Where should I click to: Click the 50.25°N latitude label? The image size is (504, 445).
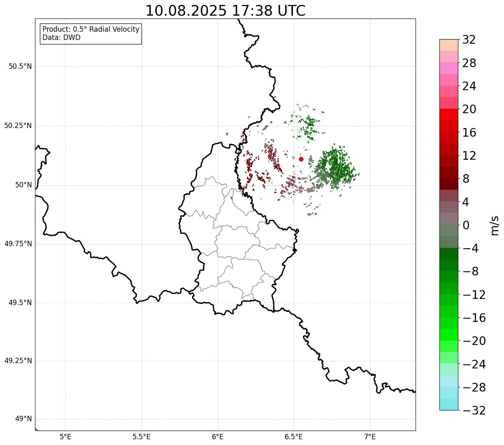18,126
